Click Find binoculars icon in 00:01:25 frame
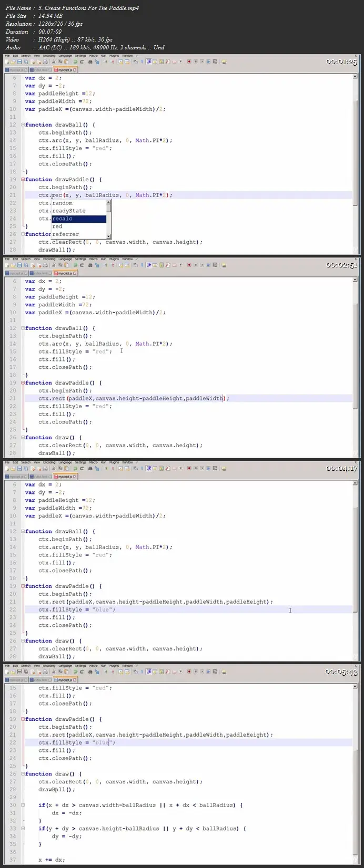364x868 pixels. tap(90, 61)
